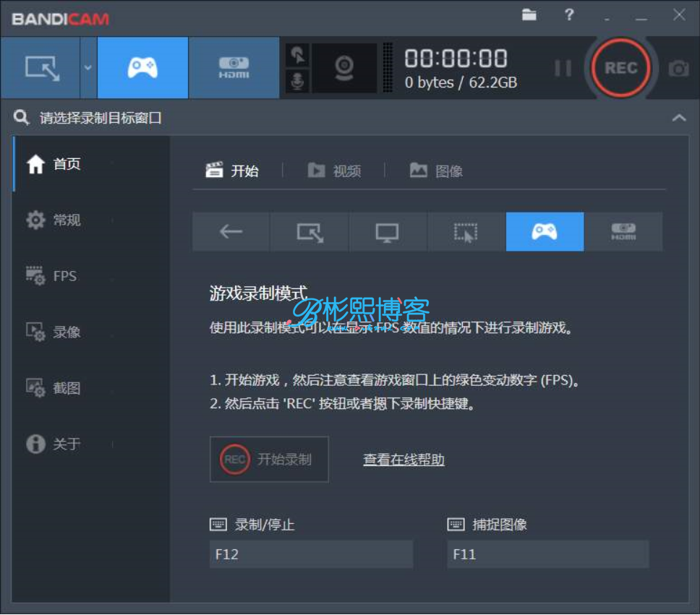
Task: Click the F12 record hotkey field
Action: (311, 554)
